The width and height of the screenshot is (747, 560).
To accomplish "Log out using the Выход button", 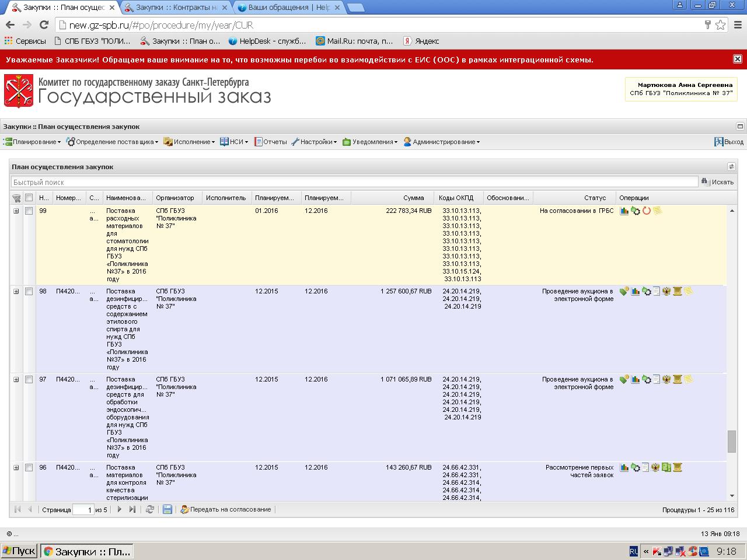I will click(729, 142).
